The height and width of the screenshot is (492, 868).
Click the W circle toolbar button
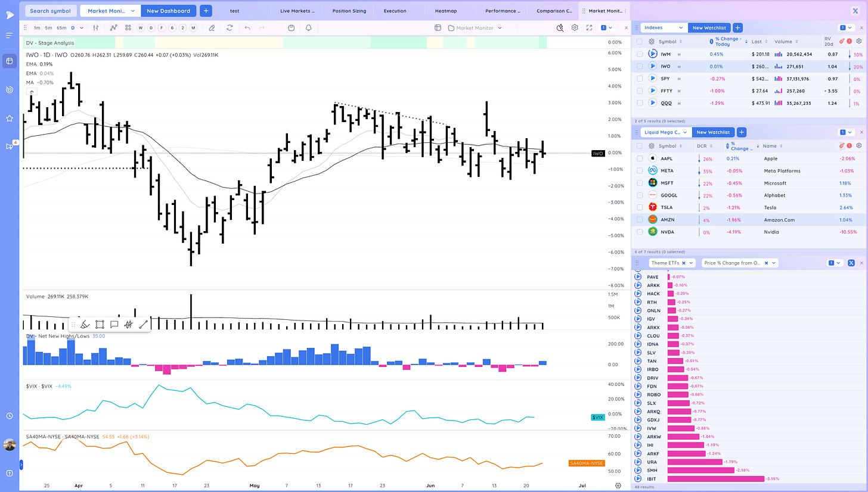tap(141, 27)
